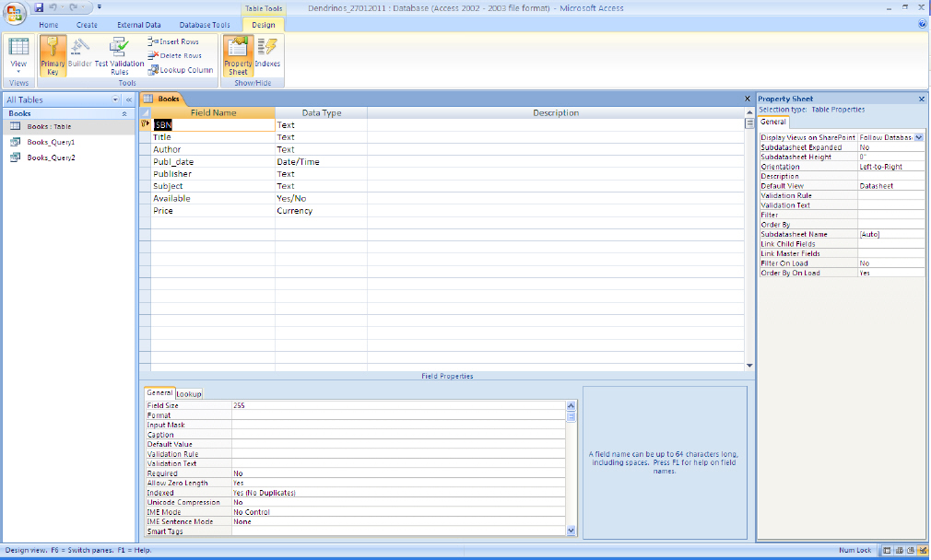Click the Subdatasheet Name value [Auto]
Image resolution: width=931 pixels, height=560 pixels.
coord(890,234)
